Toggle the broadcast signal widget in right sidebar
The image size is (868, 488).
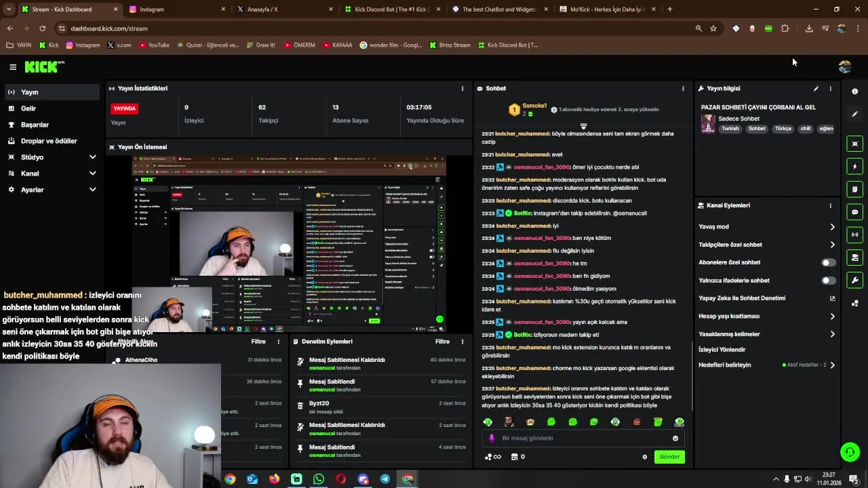(x=854, y=235)
